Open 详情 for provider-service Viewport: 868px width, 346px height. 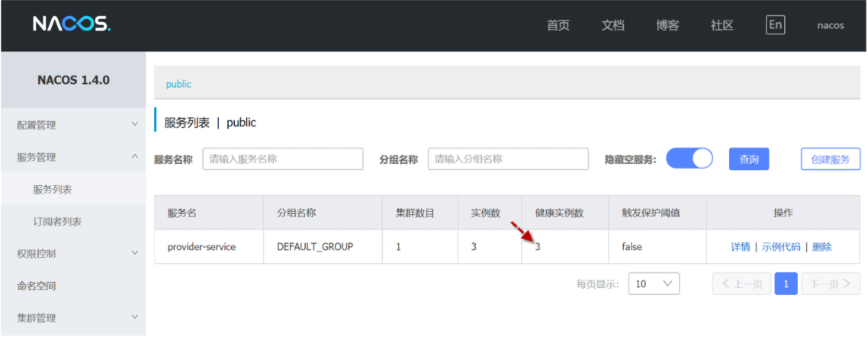(x=741, y=247)
